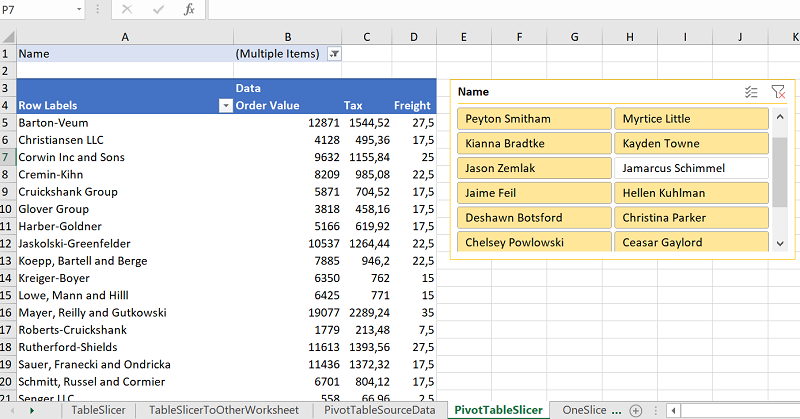Screen dimensions: 800x419
Task: Toggle Chelsey Powlowski slicer item
Action: (x=534, y=241)
